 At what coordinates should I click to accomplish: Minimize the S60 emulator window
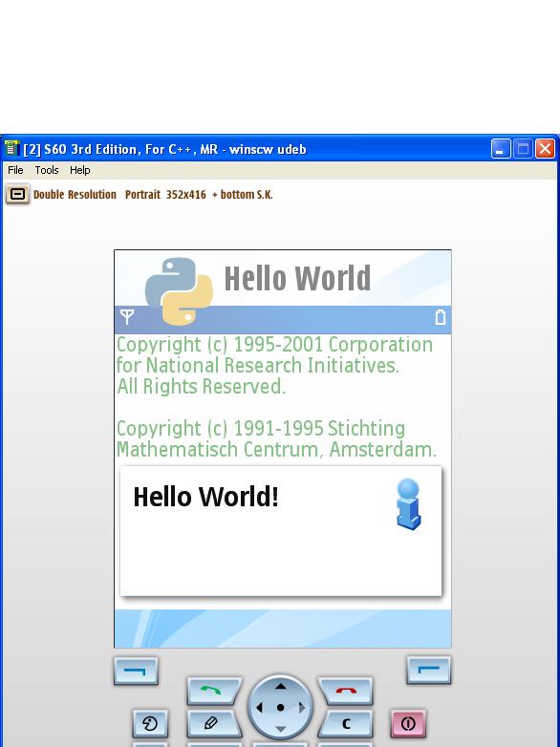[x=501, y=149]
